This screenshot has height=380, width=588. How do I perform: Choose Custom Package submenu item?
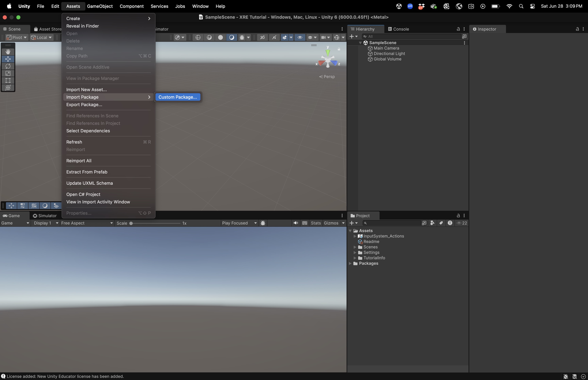point(178,97)
